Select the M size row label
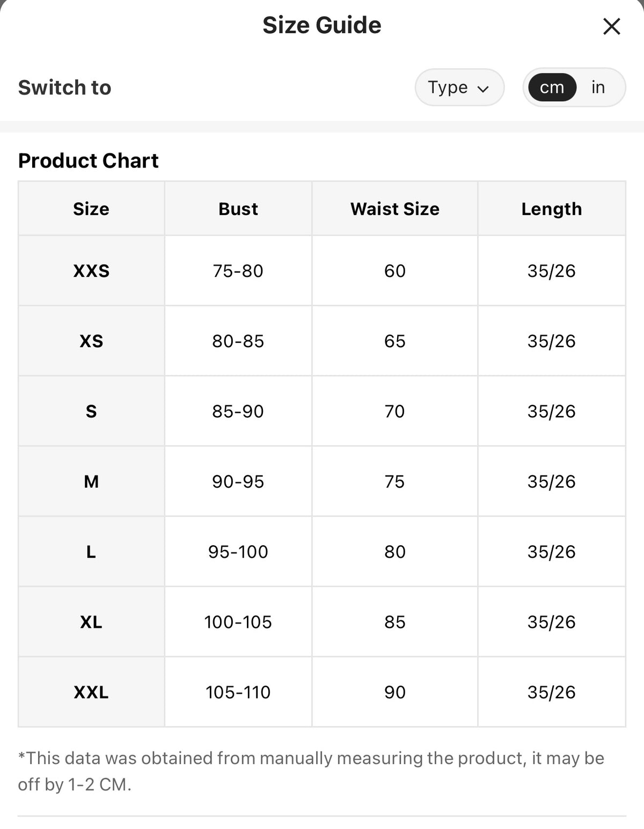The height and width of the screenshot is (829, 644). (91, 482)
